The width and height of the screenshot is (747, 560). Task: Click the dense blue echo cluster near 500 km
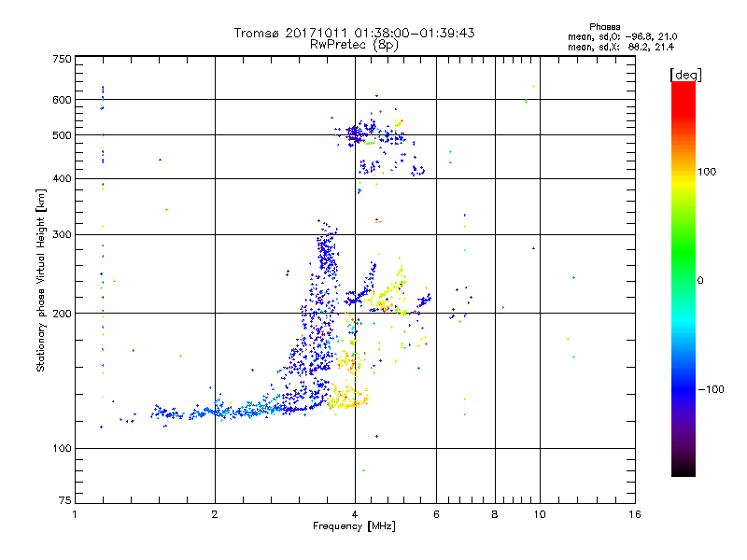point(355,134)
